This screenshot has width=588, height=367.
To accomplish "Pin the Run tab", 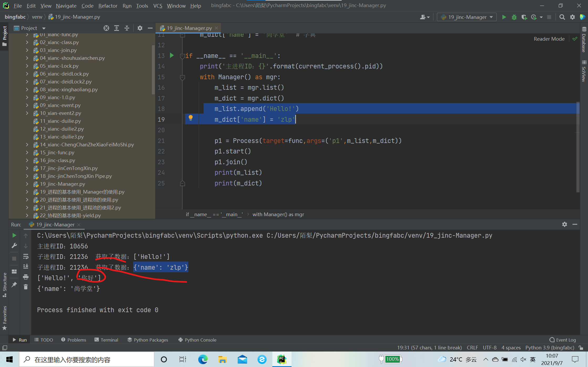I will click(14, 284).
